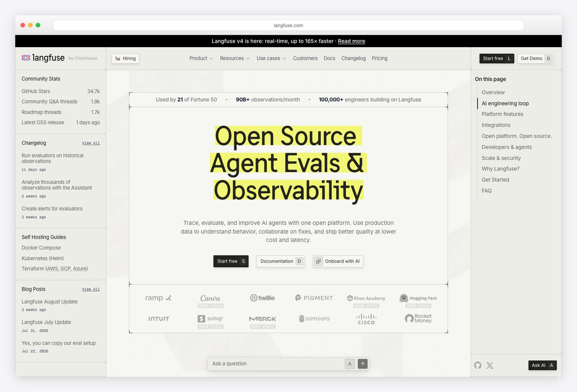
Task: Jump to Scale & security section
Action: (502, 158)
